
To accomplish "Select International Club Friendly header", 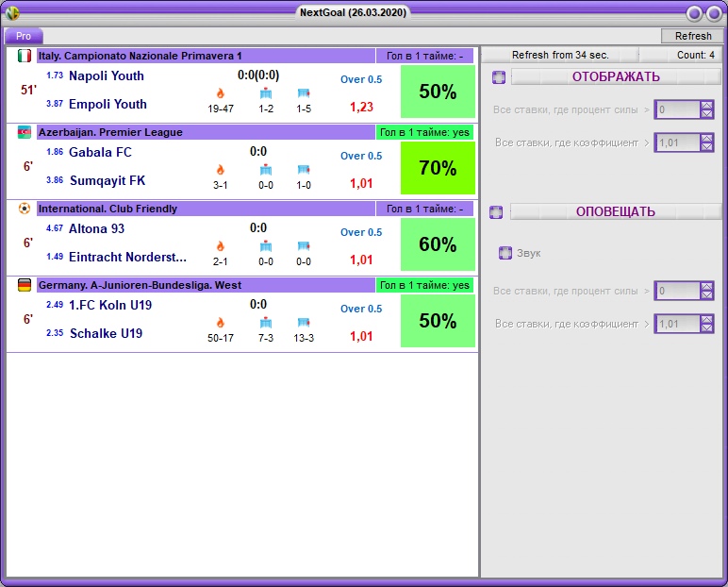I will [x=206, y=209].
